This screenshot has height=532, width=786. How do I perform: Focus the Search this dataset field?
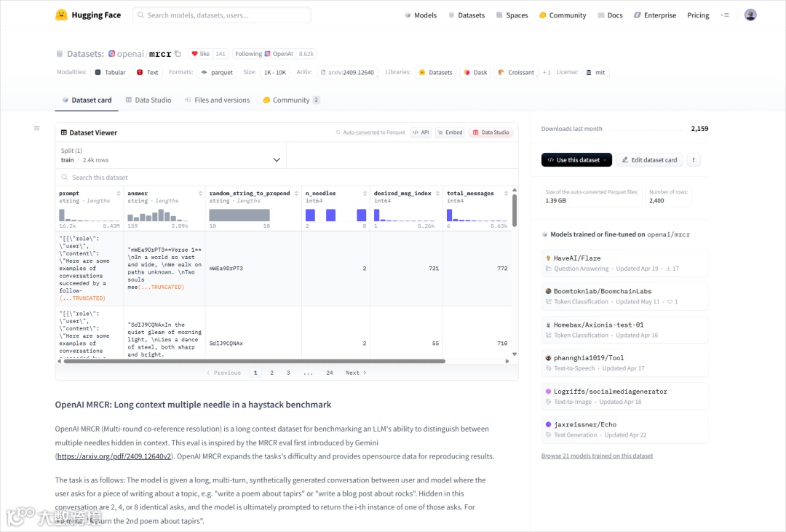(x=286, y=178)
